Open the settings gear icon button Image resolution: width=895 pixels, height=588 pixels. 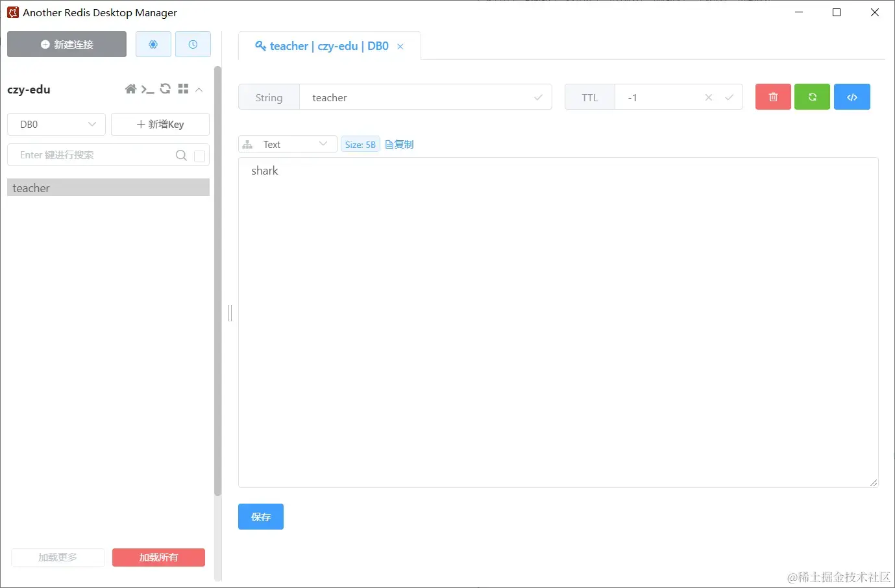(x=153, y=44)
